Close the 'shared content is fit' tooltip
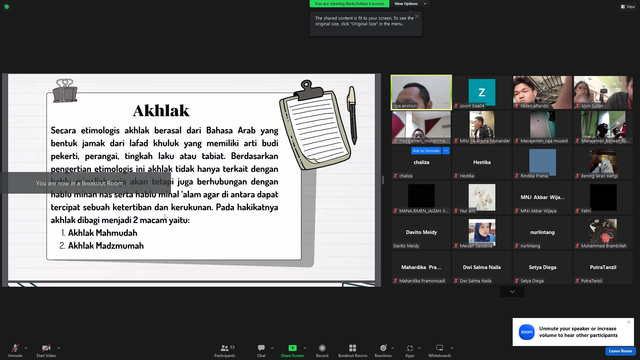 click(417, 16)
